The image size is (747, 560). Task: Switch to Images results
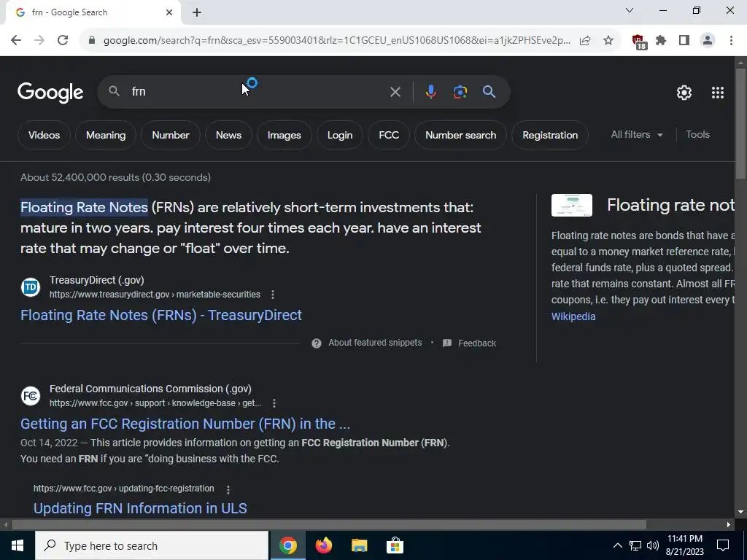pos(285,135)
